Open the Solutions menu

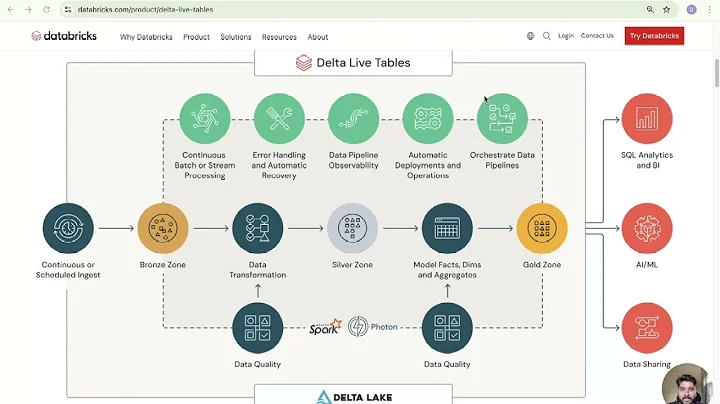click(x=236, y=37)
